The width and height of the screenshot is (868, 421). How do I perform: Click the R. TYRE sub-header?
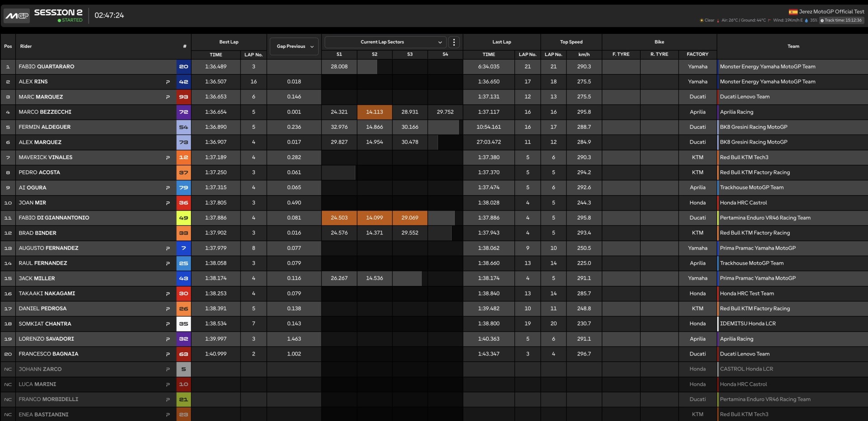[659, 54]
